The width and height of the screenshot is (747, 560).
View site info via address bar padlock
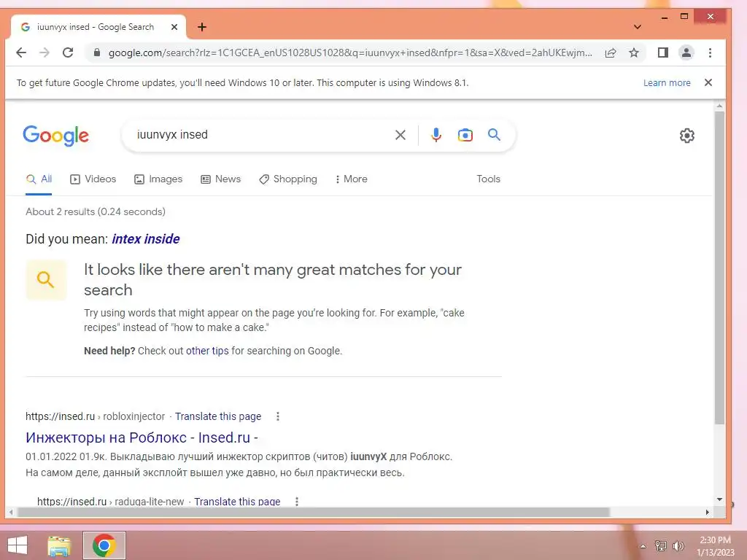(x=97, y=52)
